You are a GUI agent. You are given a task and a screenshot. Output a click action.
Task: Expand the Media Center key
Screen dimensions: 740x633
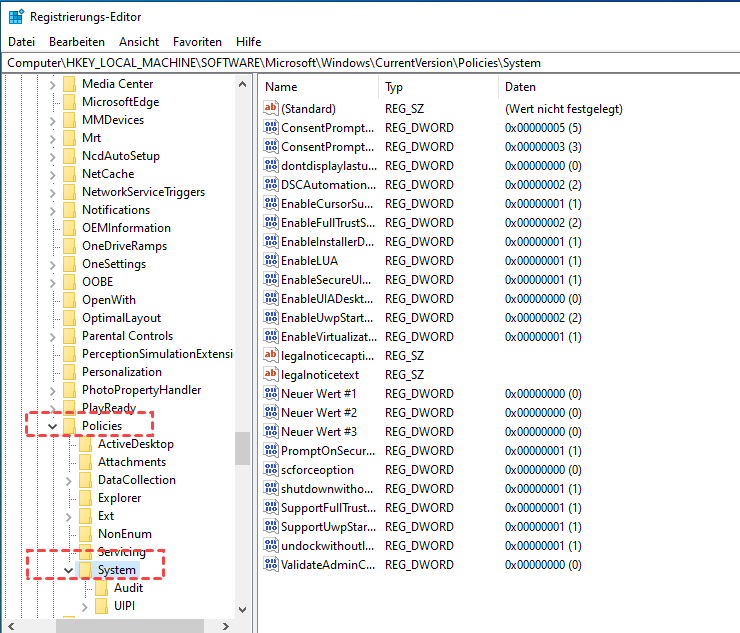(52, 84)
